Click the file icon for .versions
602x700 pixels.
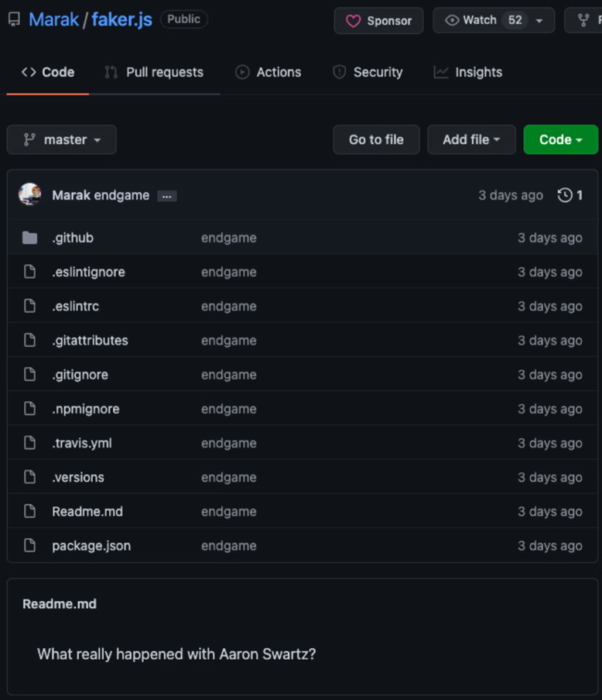30,477
